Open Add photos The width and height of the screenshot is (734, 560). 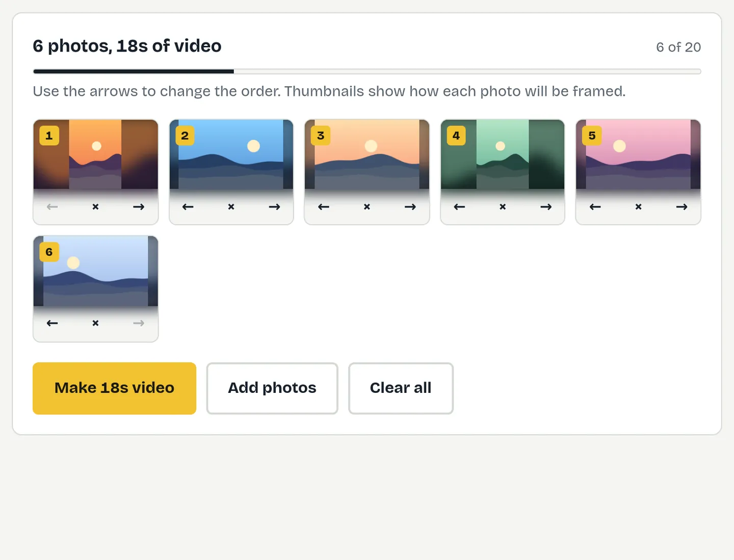[x=272, y=388]
